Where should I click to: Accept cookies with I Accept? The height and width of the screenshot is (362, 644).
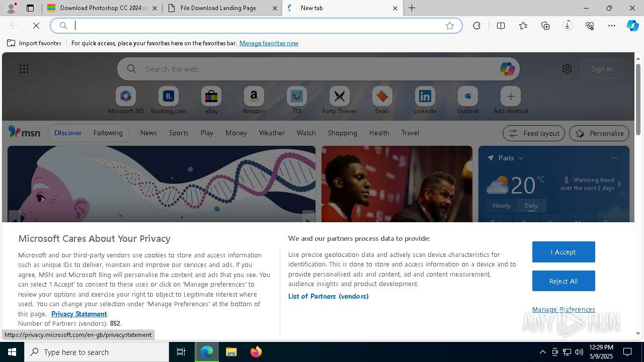pos(563,252)
